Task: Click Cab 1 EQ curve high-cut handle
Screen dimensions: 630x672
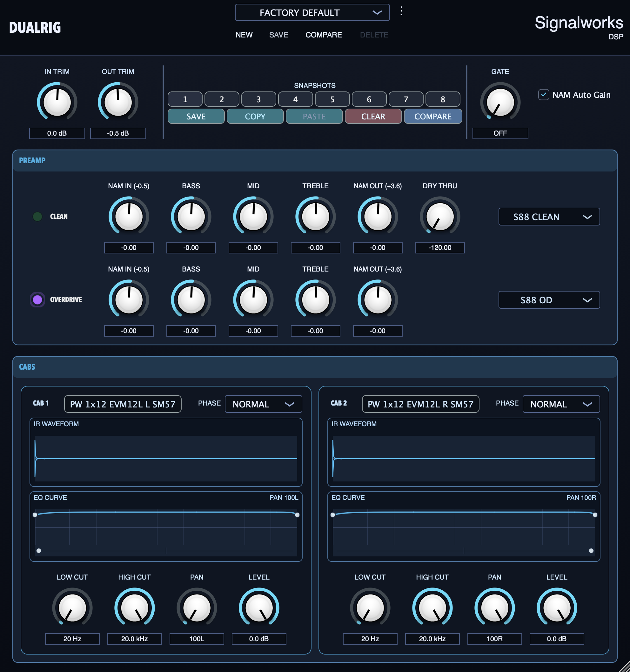Action: click(297, 515)
